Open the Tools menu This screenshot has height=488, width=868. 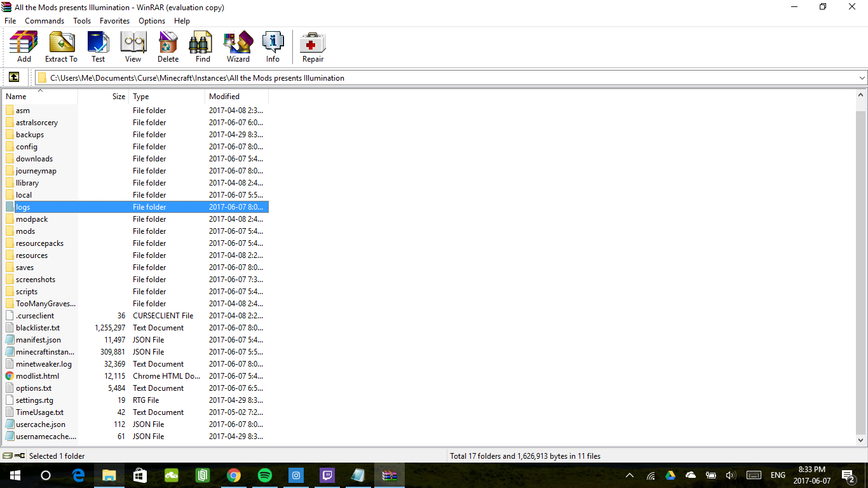[x=82, y=21]
